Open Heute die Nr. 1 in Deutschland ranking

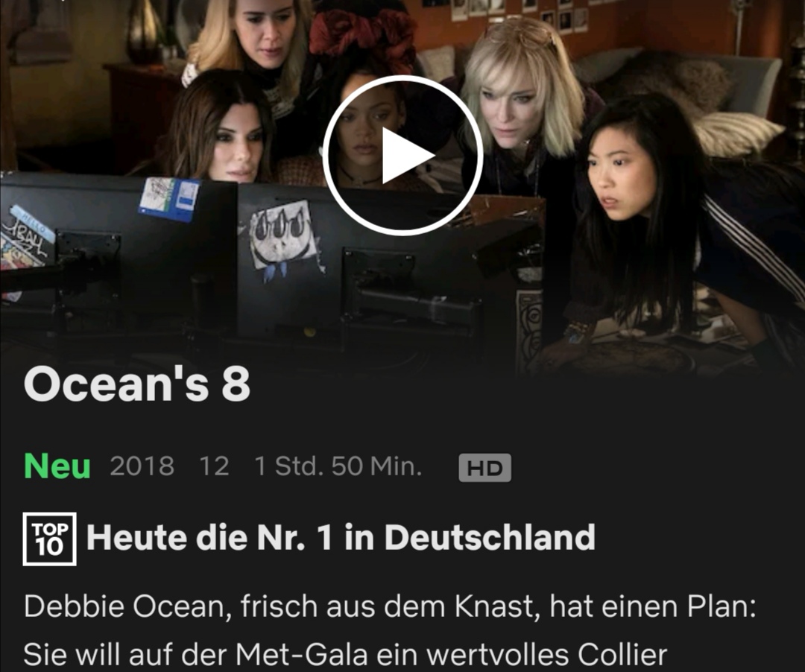(x=341, y=538)
